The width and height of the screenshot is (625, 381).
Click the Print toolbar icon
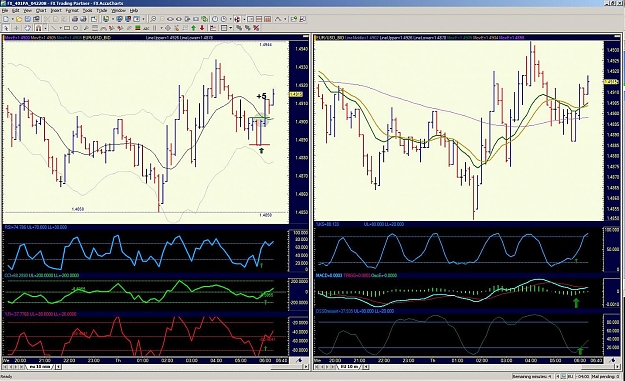[x=75, y=19]
